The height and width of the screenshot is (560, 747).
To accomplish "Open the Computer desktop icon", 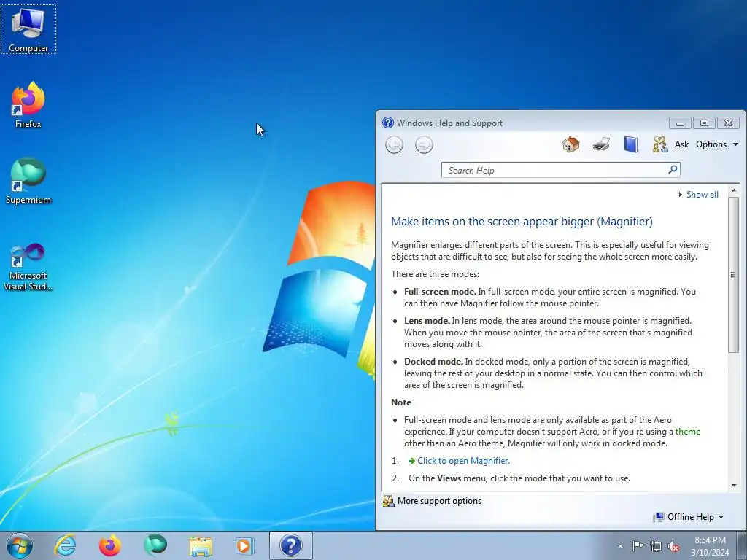I will [x=28, y=29].
